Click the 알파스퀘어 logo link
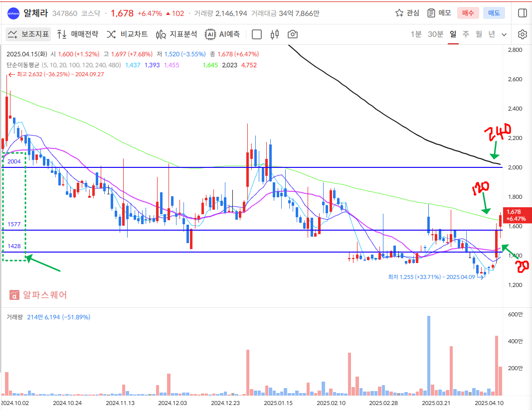The width and height of the screenshot is (532, 410). [x=38, y=295]
